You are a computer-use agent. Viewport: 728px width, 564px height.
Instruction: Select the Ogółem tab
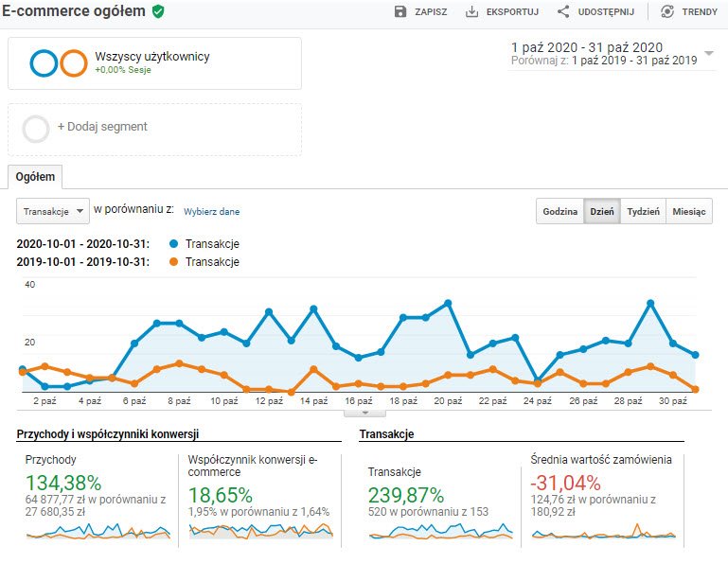[x=35, y=176]
